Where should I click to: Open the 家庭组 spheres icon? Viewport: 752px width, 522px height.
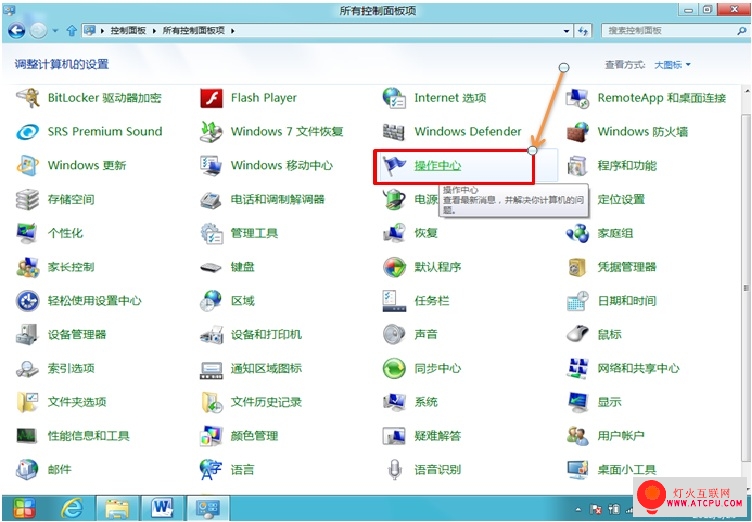point(577,233)
